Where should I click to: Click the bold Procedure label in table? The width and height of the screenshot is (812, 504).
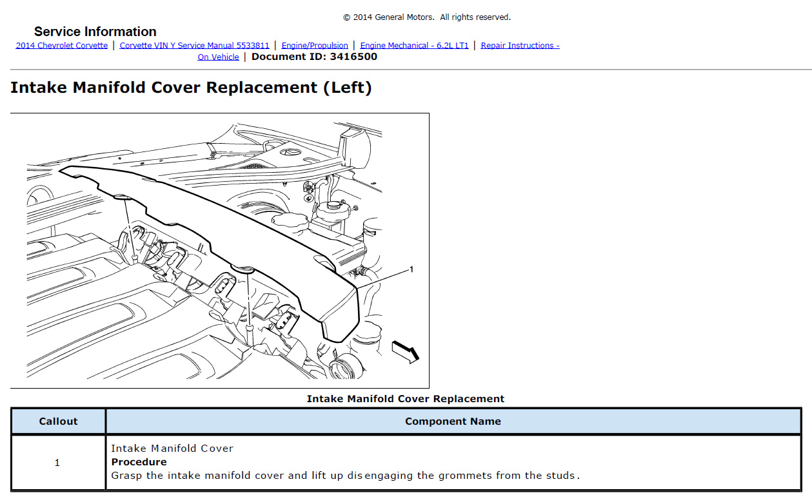(139, 462)
